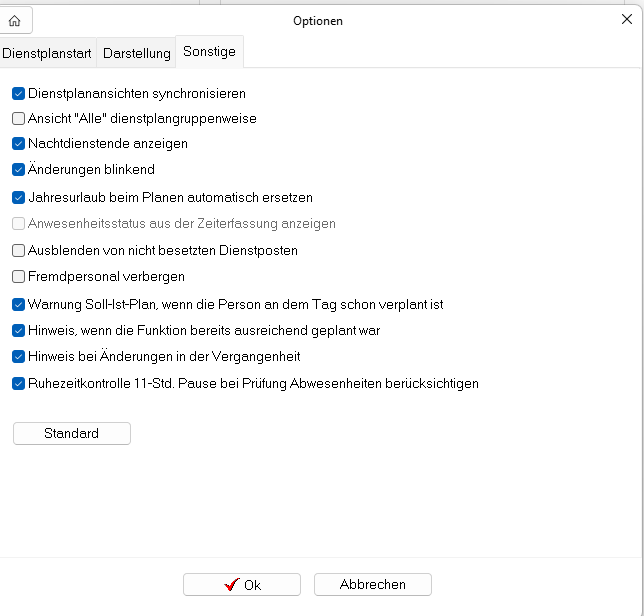The height and width of the screenshot is (616, 644).
Task: Click the Standard button
Action: tap(72, 433)
